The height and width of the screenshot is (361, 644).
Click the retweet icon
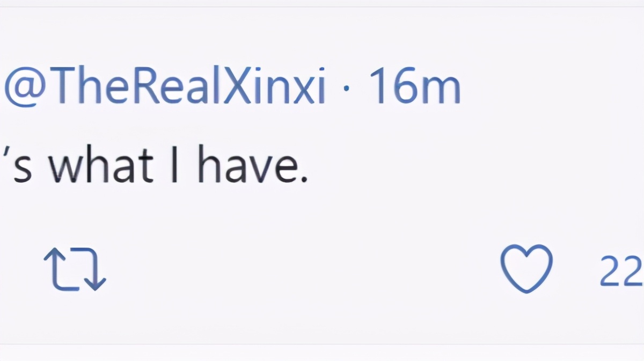tap(75, 270)
